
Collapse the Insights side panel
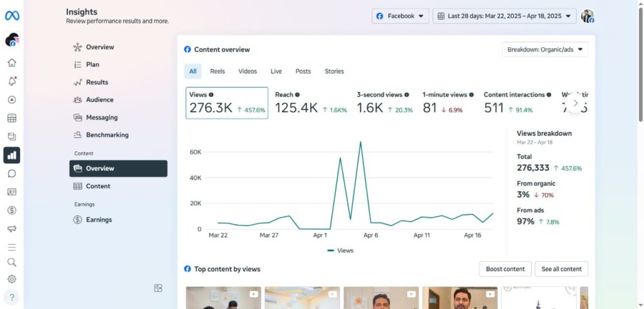[x=158, y=288]
